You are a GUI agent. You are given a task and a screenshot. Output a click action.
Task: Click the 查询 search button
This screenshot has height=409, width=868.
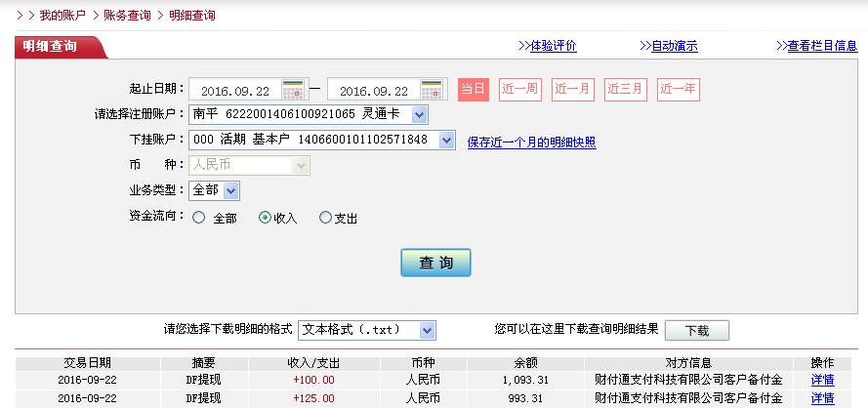click(435, 264)
